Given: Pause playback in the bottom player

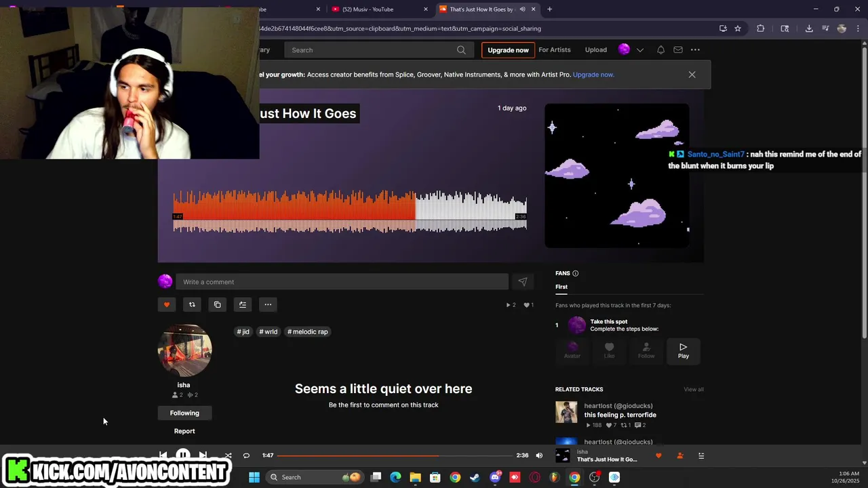Looking at the screenshot, I should point(183,455).
